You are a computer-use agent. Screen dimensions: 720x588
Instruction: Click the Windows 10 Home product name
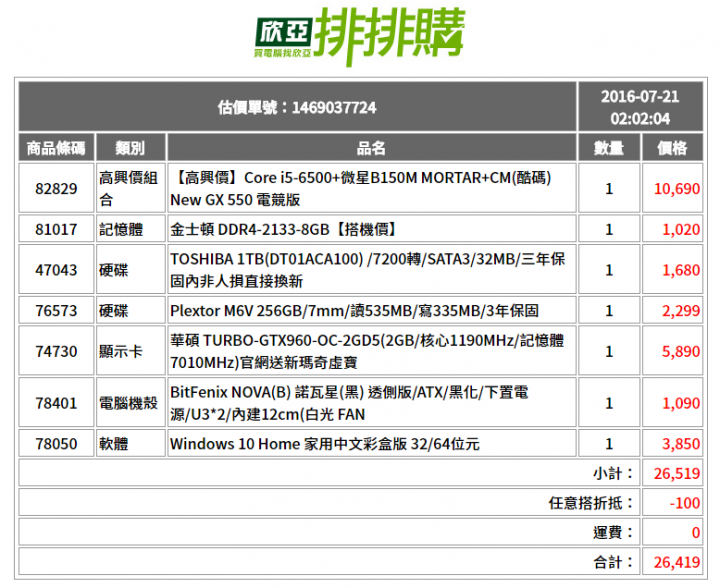click(325, 444)
